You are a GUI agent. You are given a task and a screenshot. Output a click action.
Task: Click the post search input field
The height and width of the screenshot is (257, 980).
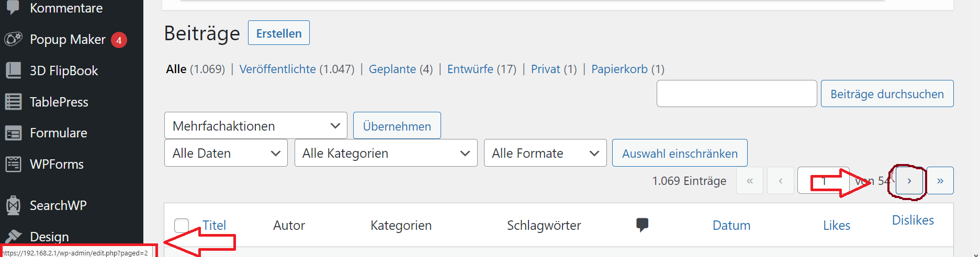click(x=737, y=94)
